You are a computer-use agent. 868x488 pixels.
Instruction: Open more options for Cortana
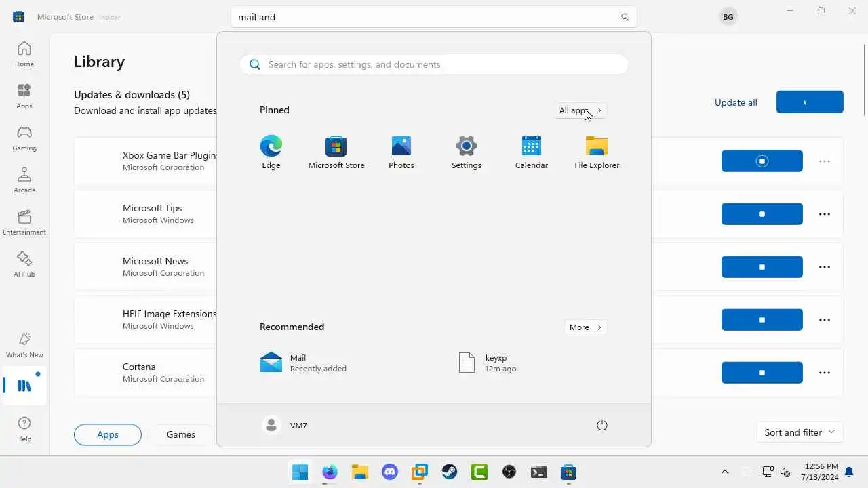pos(825,373)
